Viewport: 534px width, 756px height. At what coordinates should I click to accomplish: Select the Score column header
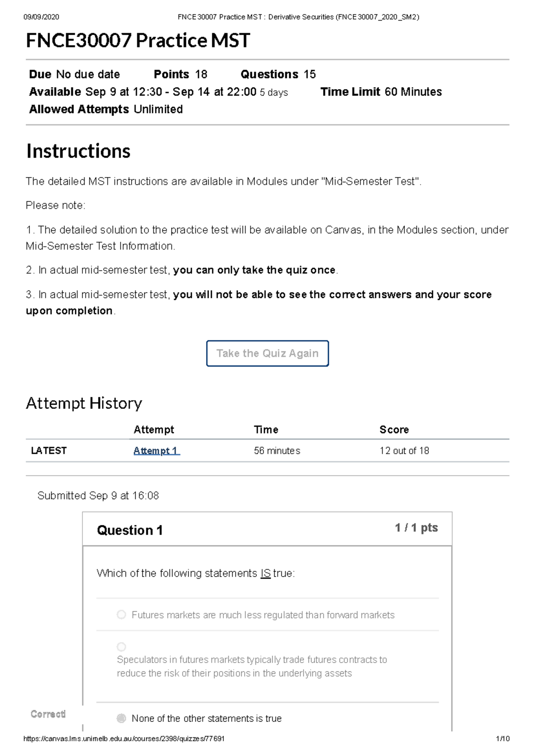(394, 429)
